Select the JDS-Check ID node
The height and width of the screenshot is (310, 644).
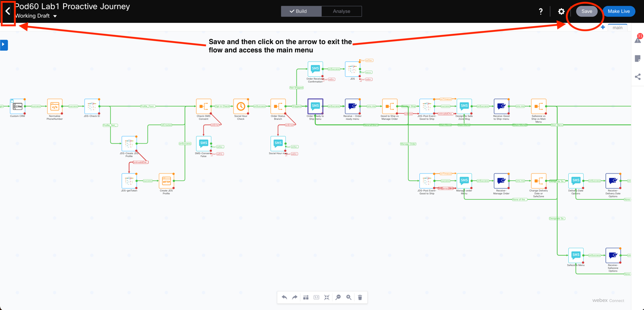coord(92,107)
